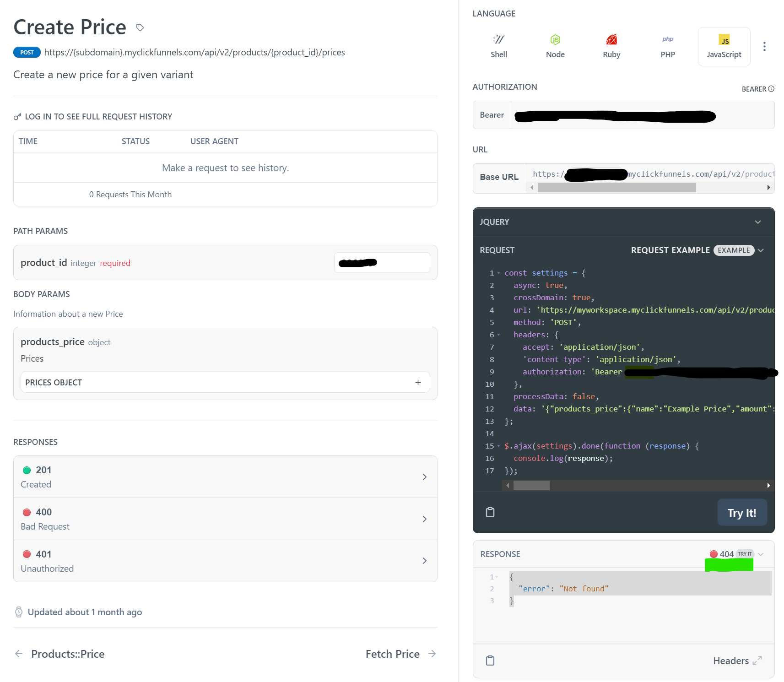Select the Node language icon
Screen dimensions: 784x682
555,40
